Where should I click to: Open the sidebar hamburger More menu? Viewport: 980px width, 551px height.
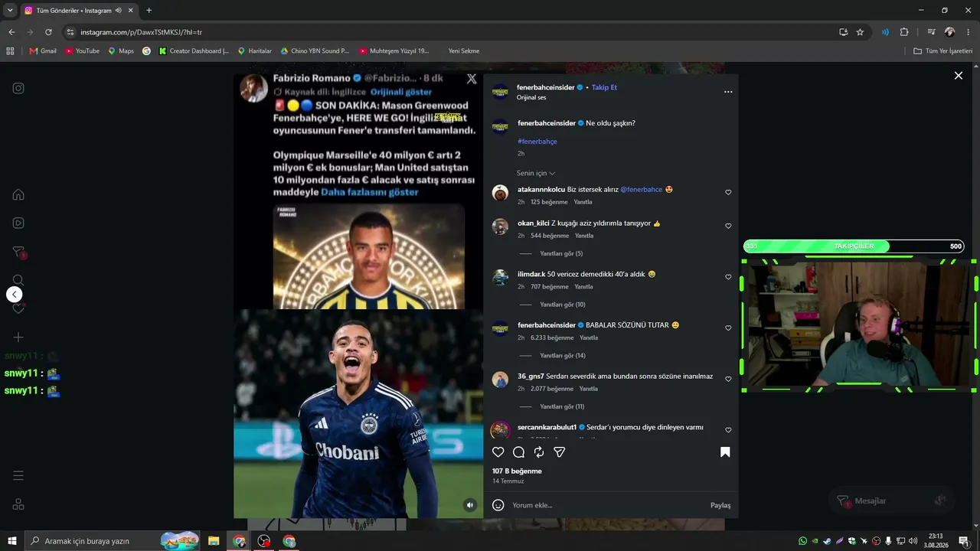(x=18, y=476)
